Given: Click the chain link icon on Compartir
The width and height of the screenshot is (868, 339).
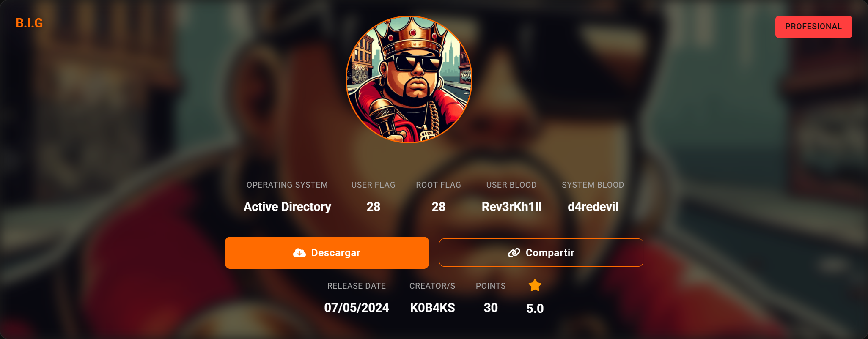Looking at the screenshot, I should pyautogui.click(x=514, y=253).
